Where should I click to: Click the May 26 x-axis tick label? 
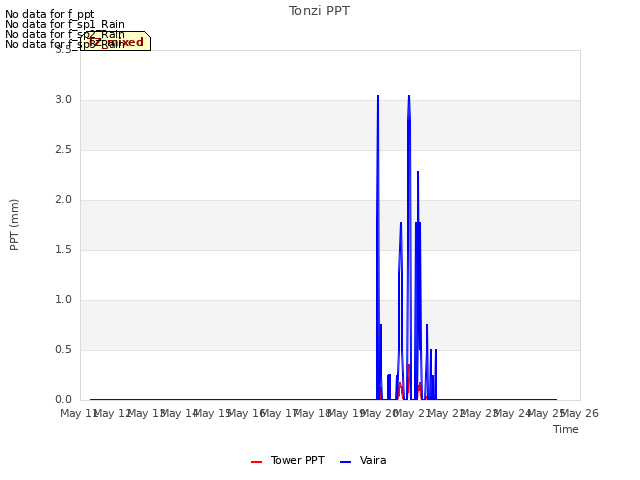[x=580, y=413]
